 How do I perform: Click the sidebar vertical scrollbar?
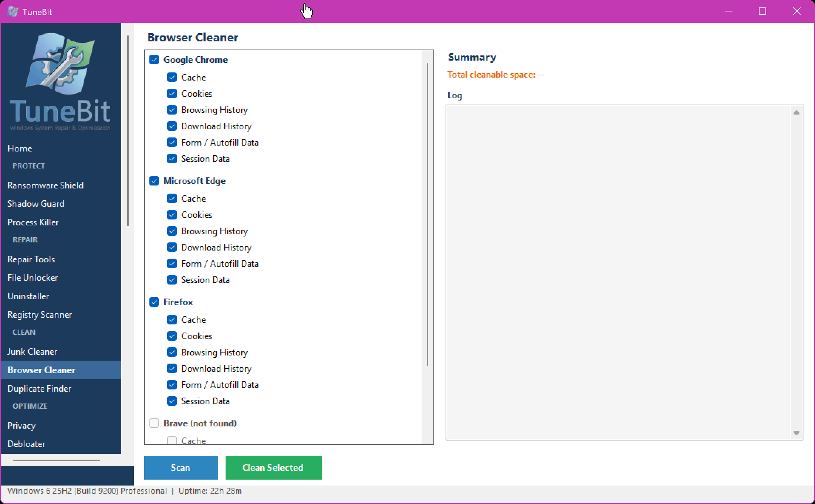(x=128, y=130)
